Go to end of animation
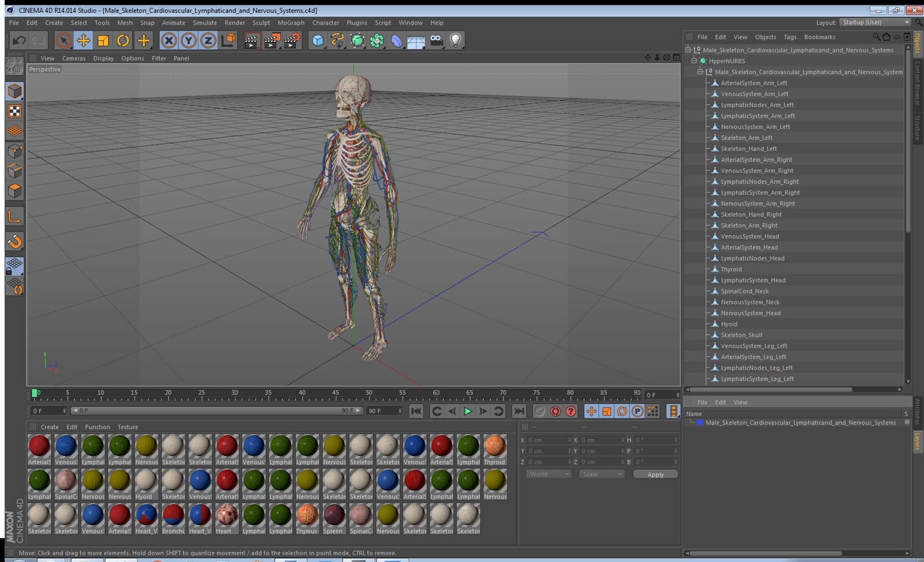924x562 pixels. [519, 411]
